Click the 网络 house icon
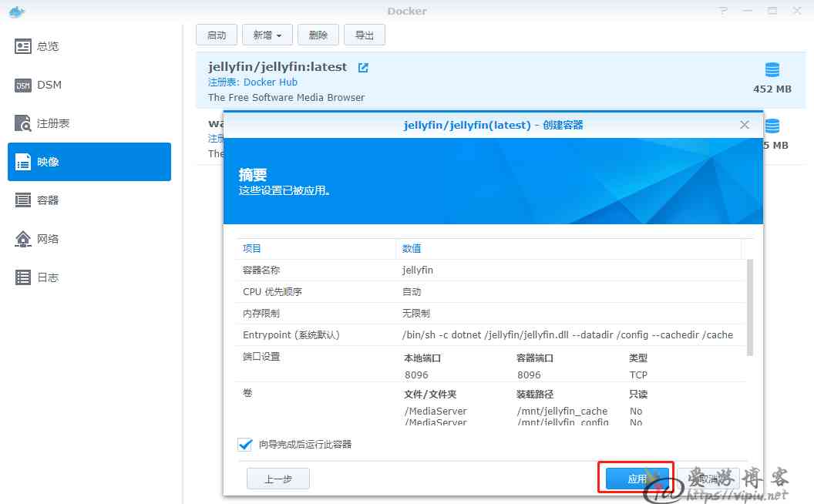The width and height of the screenshot is (814, 504). 23,239
